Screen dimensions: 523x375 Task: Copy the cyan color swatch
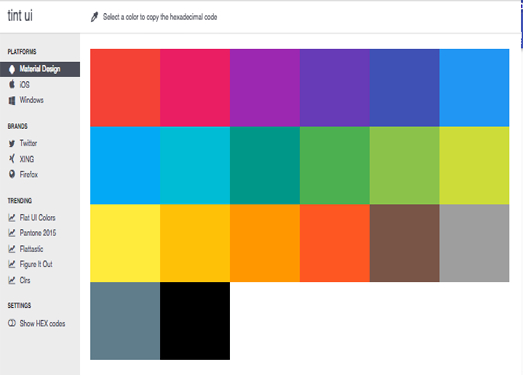tap(195, 165)
